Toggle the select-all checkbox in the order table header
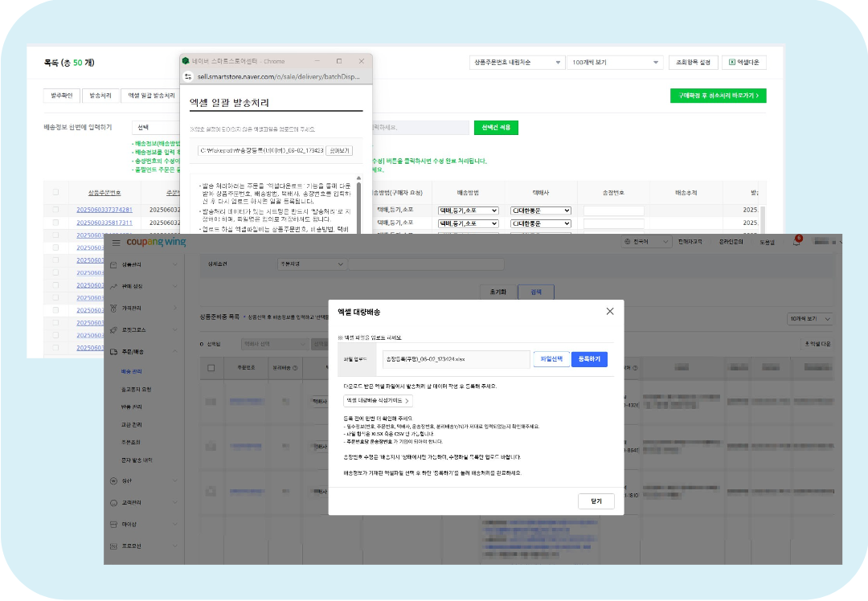The width and height of the screenshot is (868, 601). [x=55, y=194]
